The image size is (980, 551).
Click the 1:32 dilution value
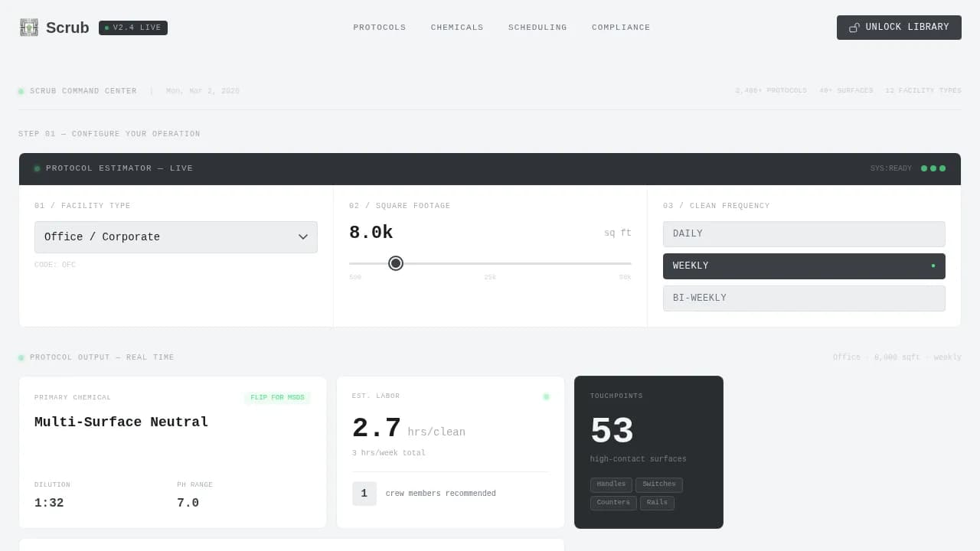click(x=49, y=504)
